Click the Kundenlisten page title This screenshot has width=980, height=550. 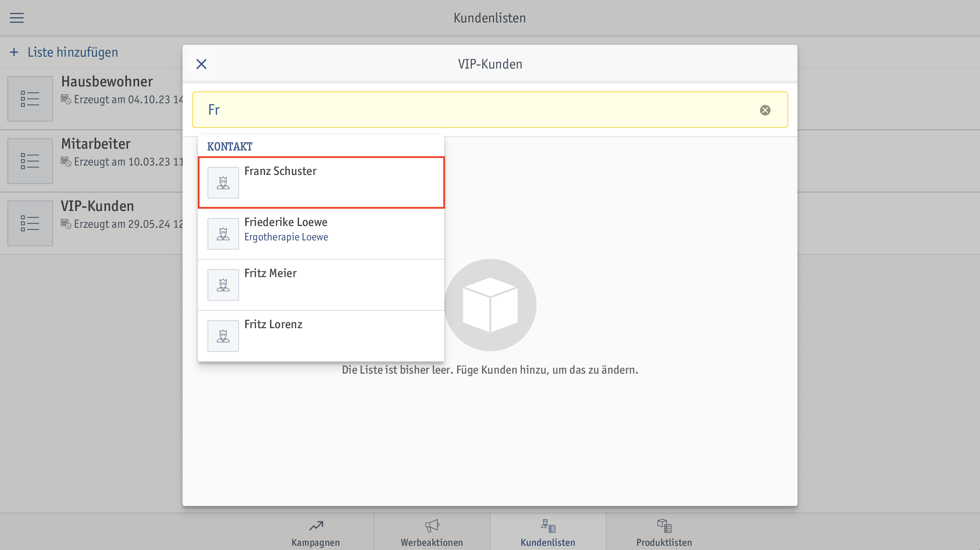click(x=490, y=18)
